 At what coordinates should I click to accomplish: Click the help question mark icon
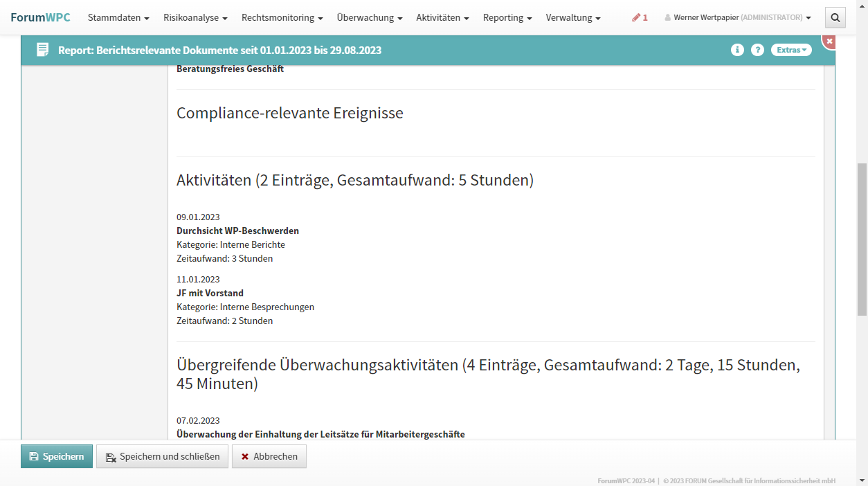click(x=757, y=50)
